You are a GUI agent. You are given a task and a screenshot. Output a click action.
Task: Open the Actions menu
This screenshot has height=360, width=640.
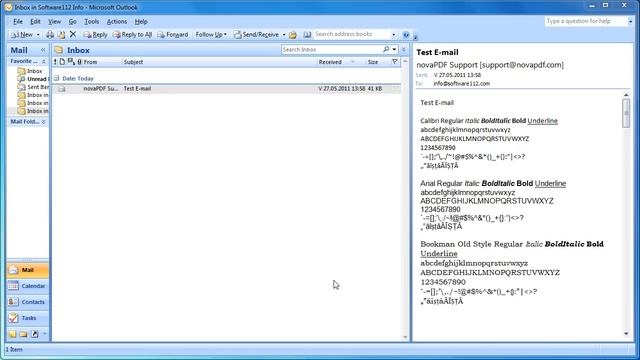point(117,21)
